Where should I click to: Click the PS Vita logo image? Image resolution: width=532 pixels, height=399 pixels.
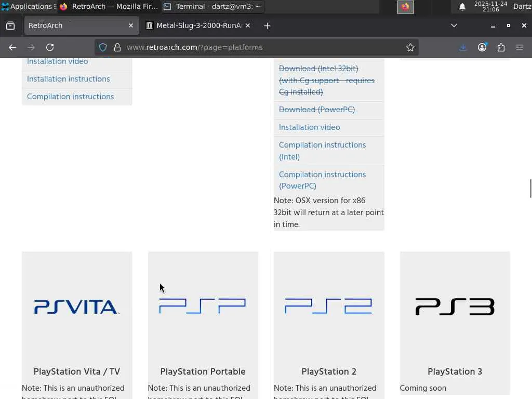tap(77, 307)
